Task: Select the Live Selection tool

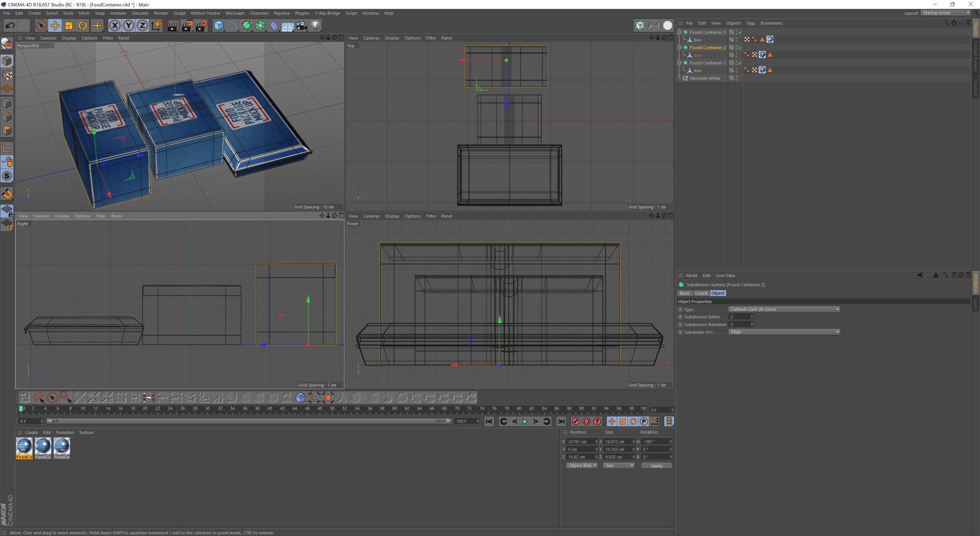Action: pyautogui.click(x=41, y=25)
